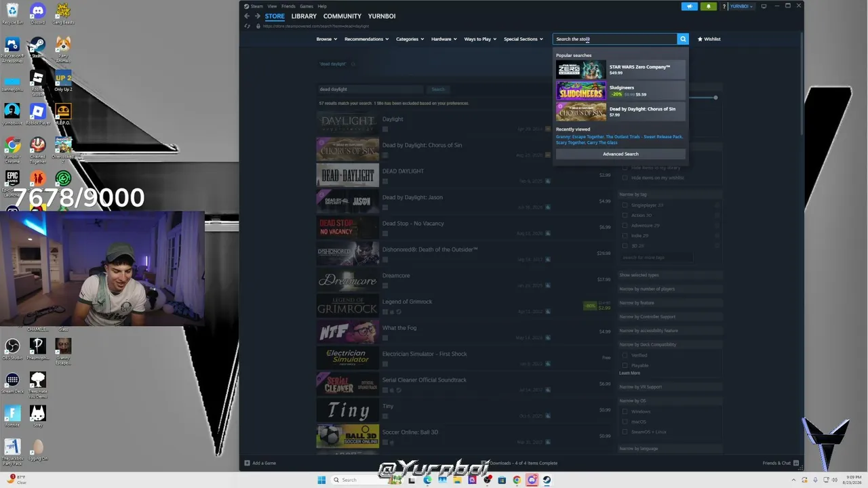This screenshot has width=868, height=488.
Task: Adjust the price range slider handle
Action: point(715,98)
